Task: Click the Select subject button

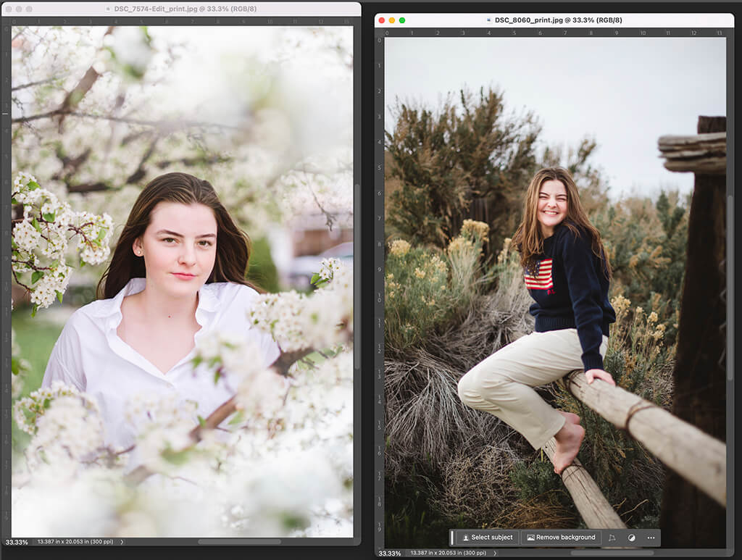Action: pos(489,538)
